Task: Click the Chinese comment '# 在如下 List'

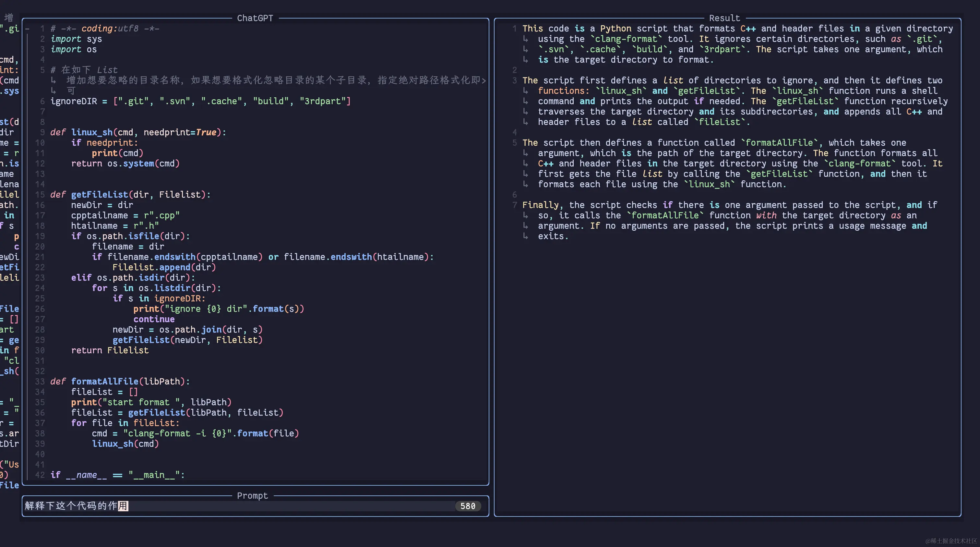Action: pos(84,70)
